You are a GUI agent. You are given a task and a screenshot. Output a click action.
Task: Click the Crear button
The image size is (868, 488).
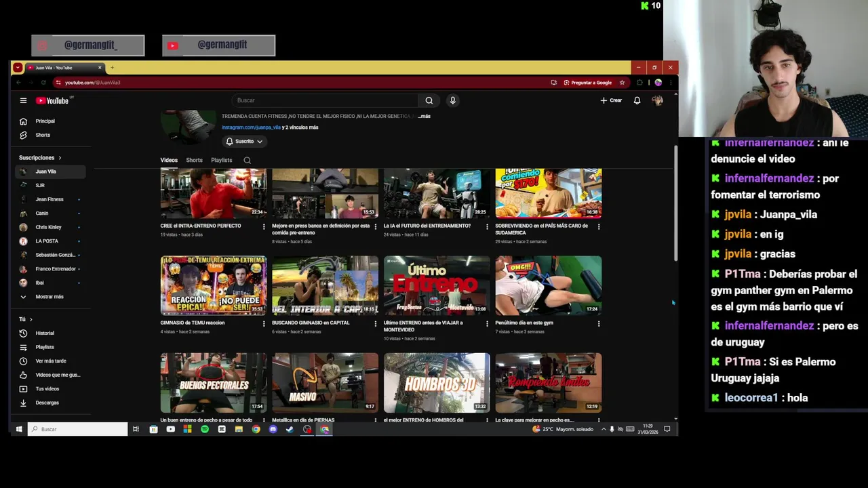tap(611, 100)
